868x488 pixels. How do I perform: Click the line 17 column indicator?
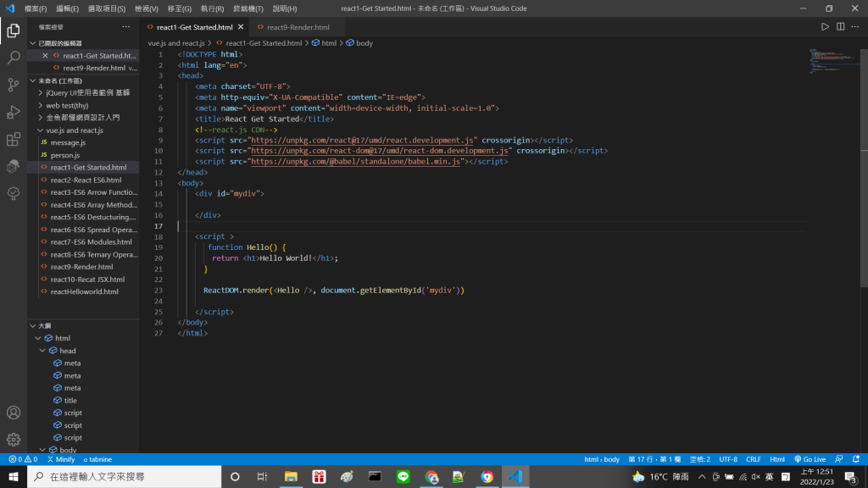pyautogui.click(x=654, y=459)
